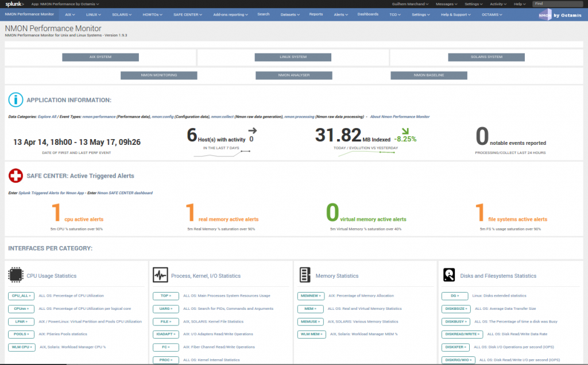Viewport: 588px width, 365px height.
Task: Click the Splunk logo
Action: coord(14,4)
